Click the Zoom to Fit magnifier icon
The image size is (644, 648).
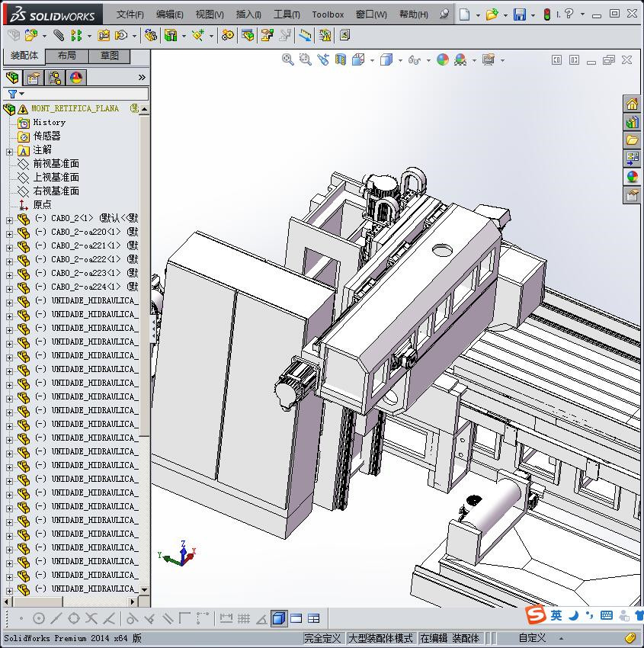[x=287, y=59]
